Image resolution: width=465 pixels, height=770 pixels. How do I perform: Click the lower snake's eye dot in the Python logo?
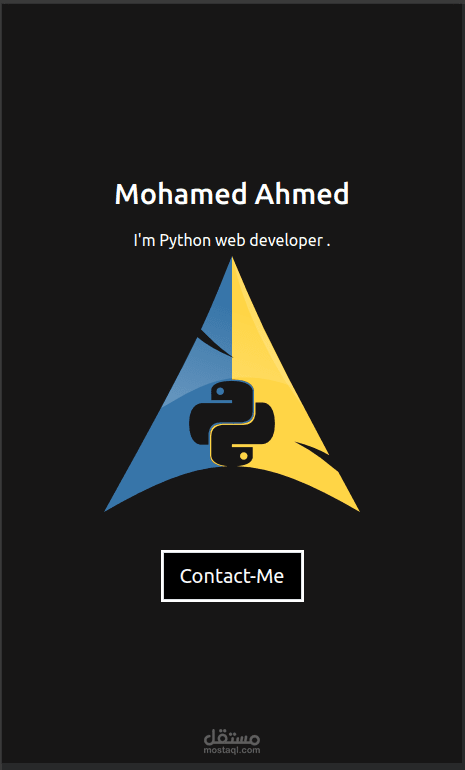pyautogui.click(x=243, y=456)
